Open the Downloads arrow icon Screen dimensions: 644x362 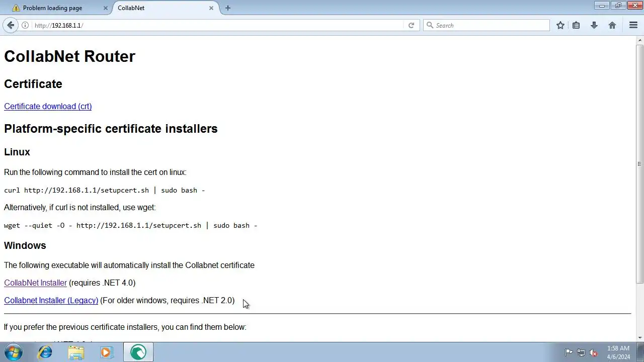[594, 25]
